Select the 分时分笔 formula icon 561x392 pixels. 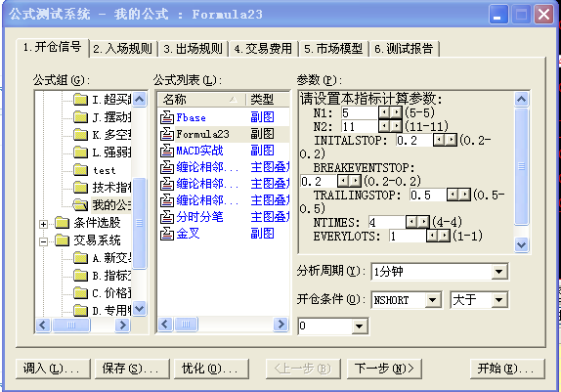(167, 217)
